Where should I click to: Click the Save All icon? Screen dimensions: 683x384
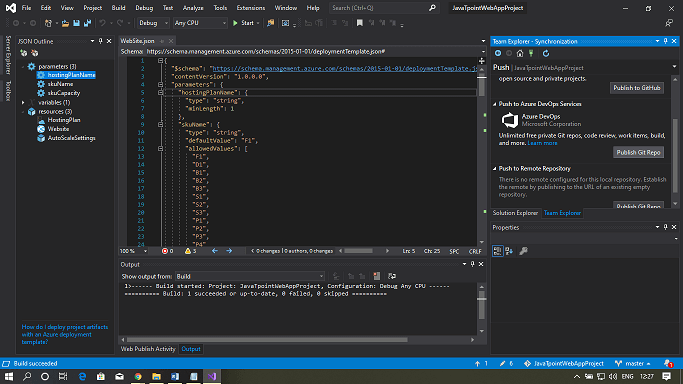click(88, 23)
